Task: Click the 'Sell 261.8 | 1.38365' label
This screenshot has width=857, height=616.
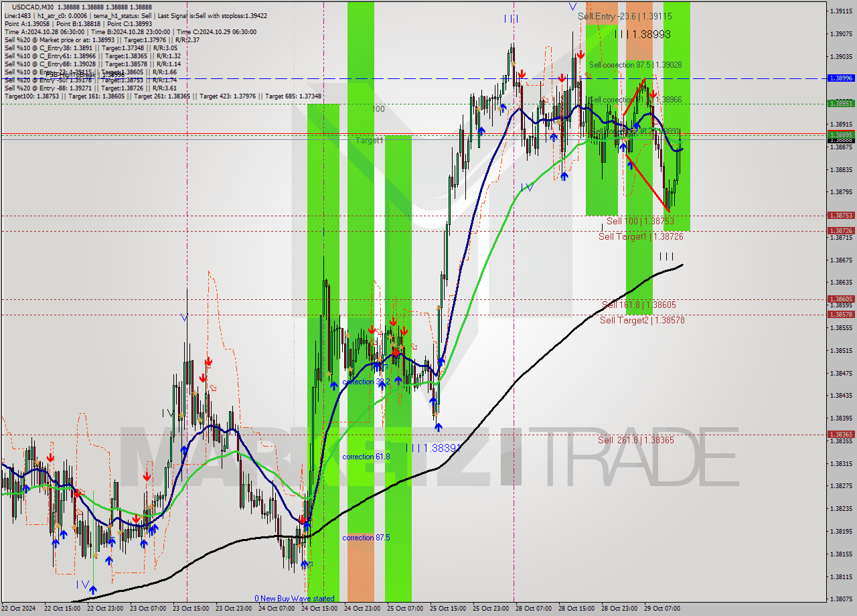Action: 636,440
